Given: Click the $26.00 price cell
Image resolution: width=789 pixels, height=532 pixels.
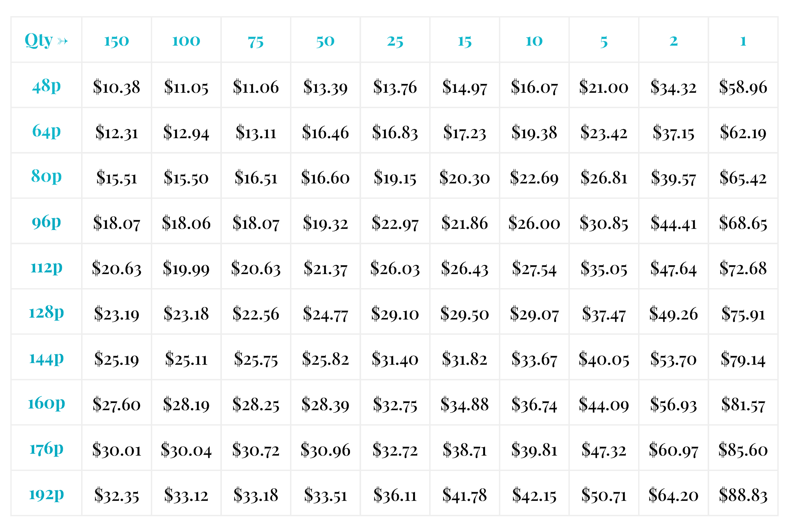Looking at the screenshot, I should [x=534, y=223].
